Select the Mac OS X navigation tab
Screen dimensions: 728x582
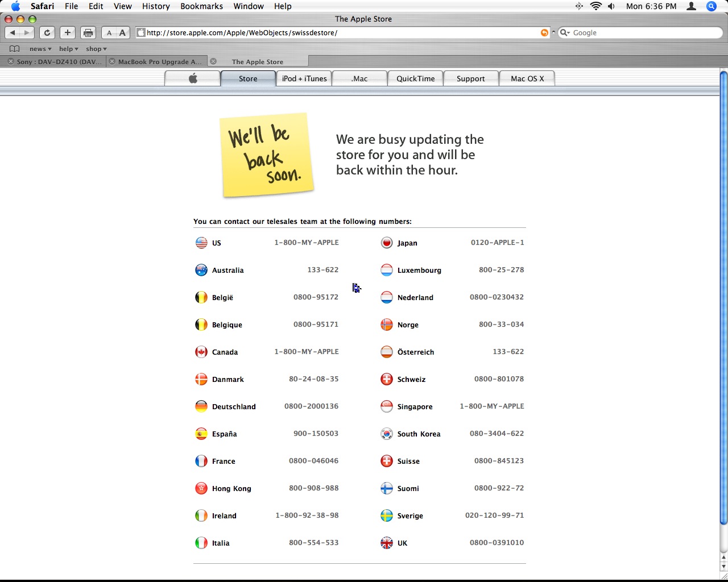[x=527, y=78]
